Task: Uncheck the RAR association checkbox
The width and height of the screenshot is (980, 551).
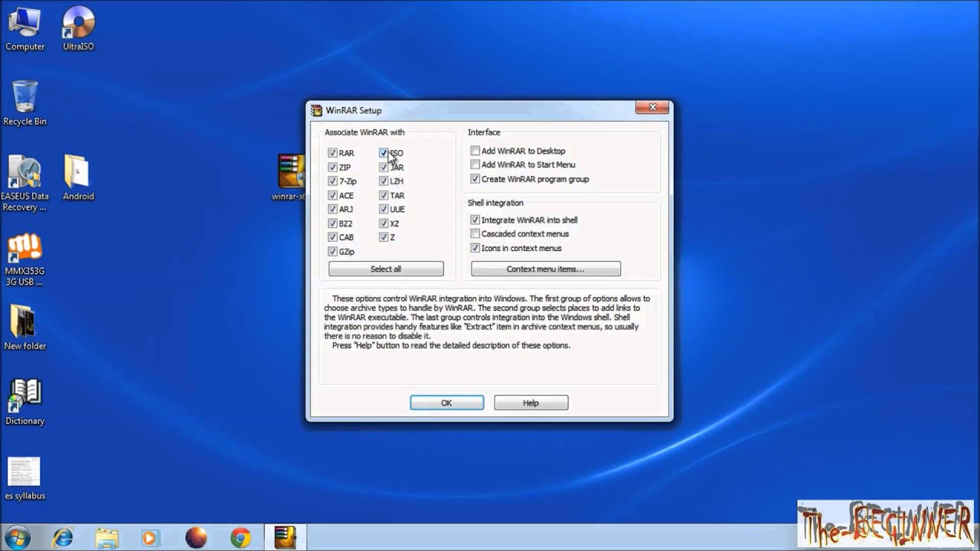Action: pos(332,153)
